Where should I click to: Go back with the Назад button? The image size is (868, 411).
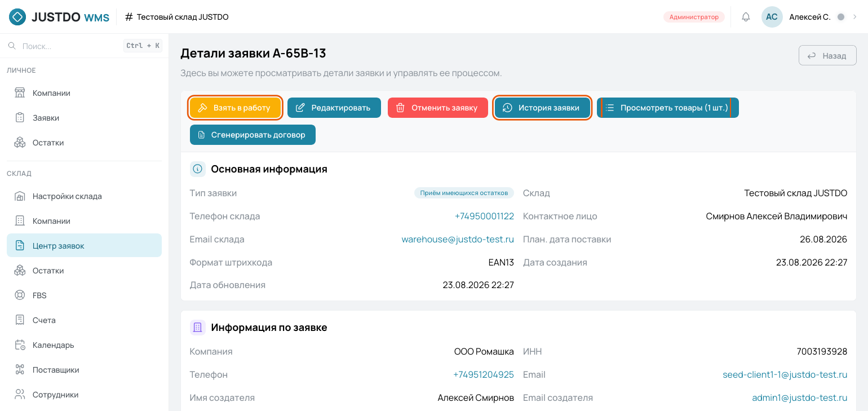coord(827,56)
